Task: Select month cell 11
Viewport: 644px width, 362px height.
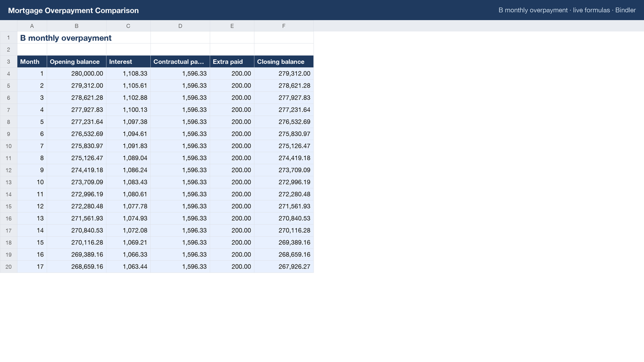Action: point(32,195)
